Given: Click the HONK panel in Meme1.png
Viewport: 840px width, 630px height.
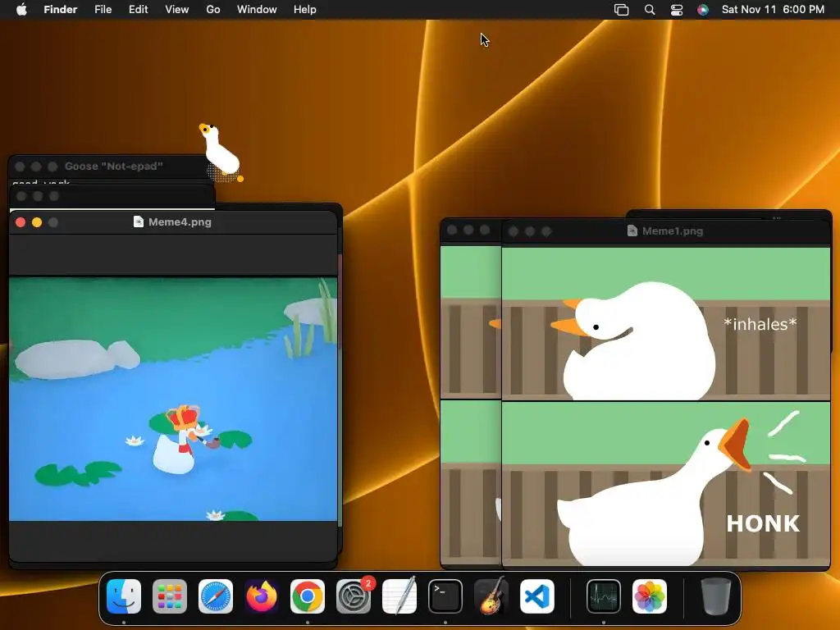Looking at the screenshot, I should [x=666, y=483].
